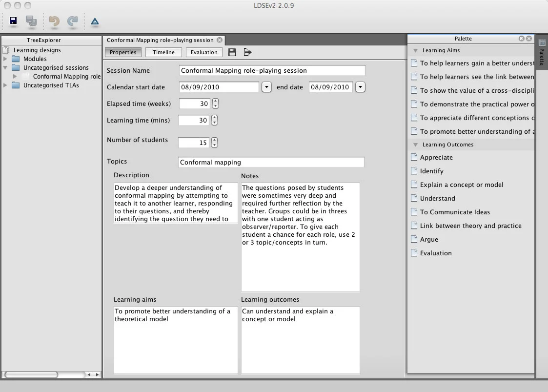Click the TreeExplorer scroll left arrow
548x392 pixels.
coord(89,374)
